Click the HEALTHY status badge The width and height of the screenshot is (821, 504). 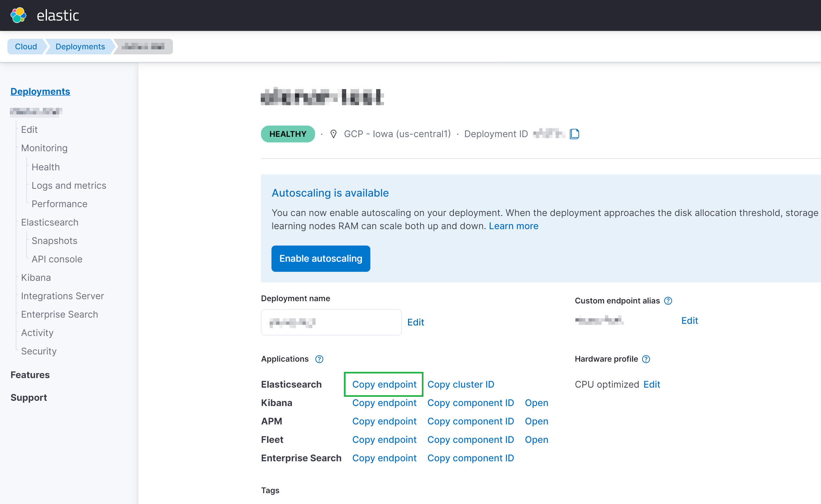[288, 134]
